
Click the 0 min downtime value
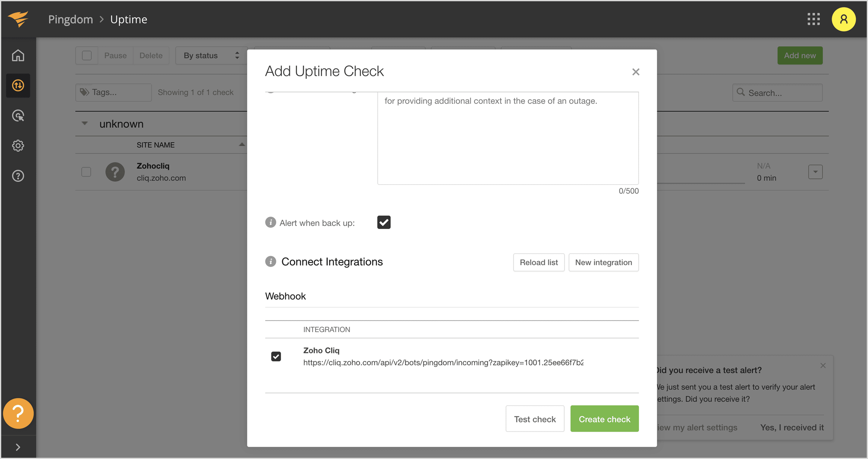coord(766,178)
